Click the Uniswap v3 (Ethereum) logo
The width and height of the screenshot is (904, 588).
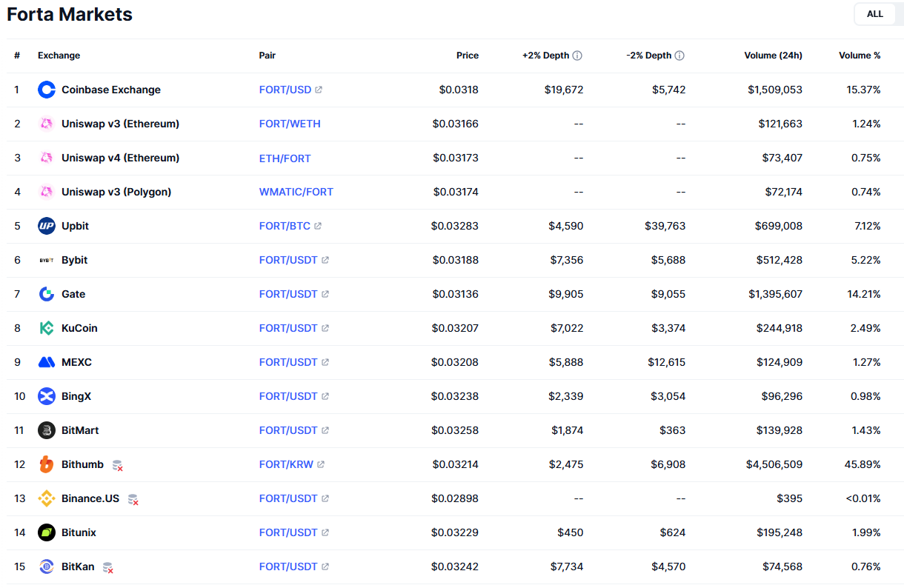pos(47,124)
